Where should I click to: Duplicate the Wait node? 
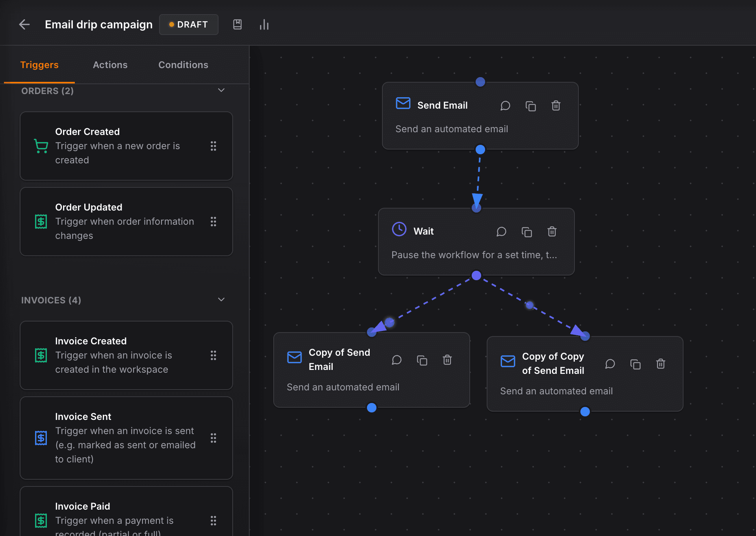(x=527, y=232)
